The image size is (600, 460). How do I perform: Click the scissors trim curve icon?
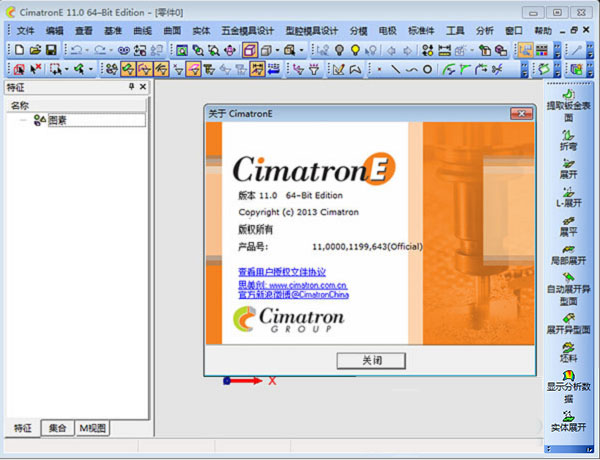[x=497, y=69]
